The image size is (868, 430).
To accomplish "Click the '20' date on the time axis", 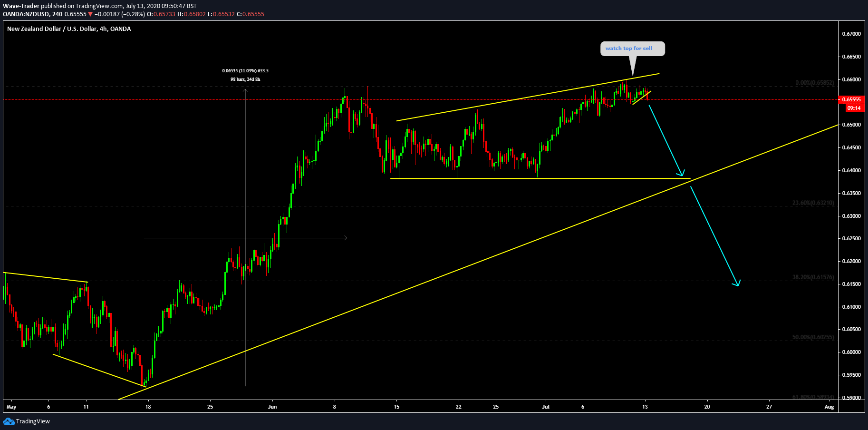I will [707, 407].
